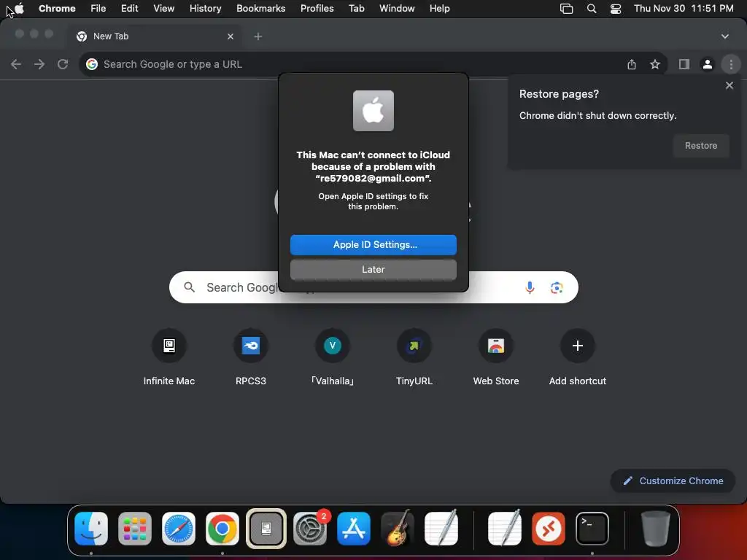This screenshot has height=560, width=747.
Task: Launch Remote Desktop app from Dock
Action: [549, 529]
